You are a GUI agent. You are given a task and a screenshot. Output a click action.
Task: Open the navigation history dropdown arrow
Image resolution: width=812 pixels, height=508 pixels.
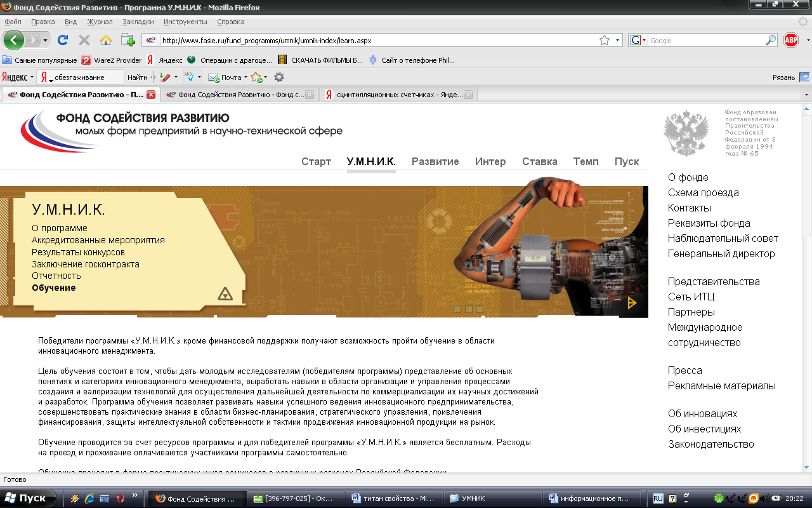(46, 40)
